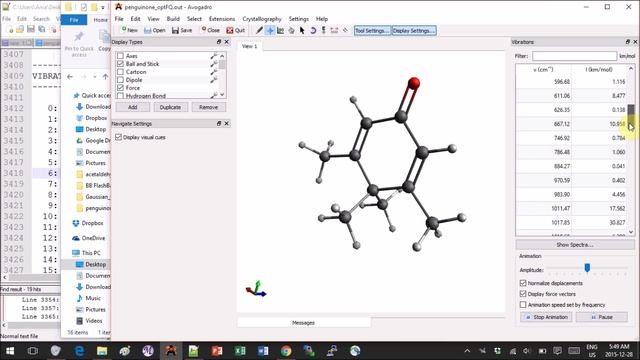Select the Manipulate hand tool
This screenshot has height=360, width=640.
[291, 30]
